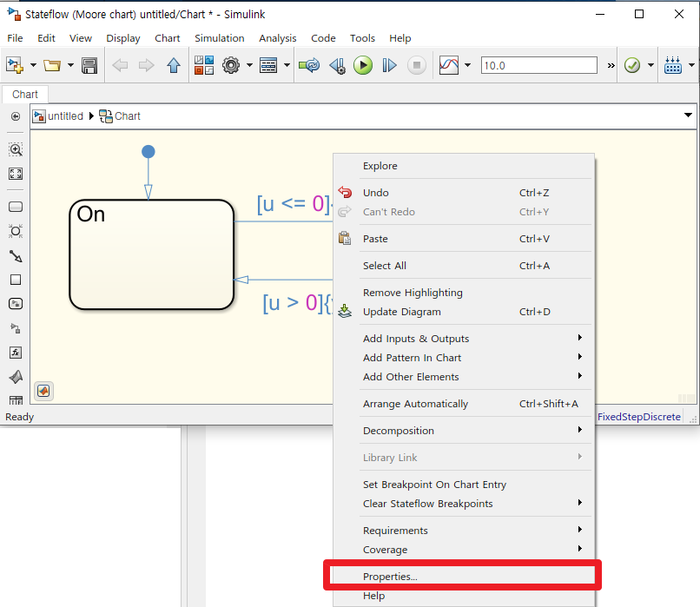Viewport: 700px width, 607px height.
Task: Expand the configuration gear dropdown arrow
Action: pos(249,66)
